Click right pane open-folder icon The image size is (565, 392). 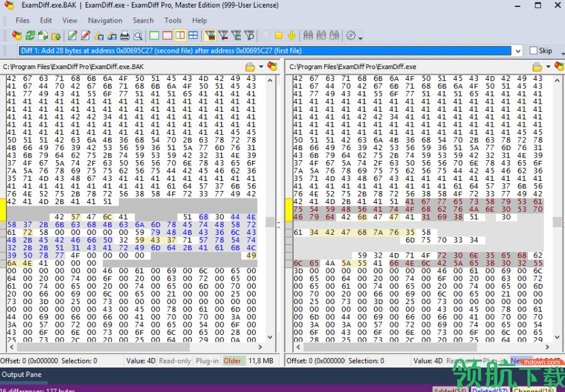(x=537, y=67)
